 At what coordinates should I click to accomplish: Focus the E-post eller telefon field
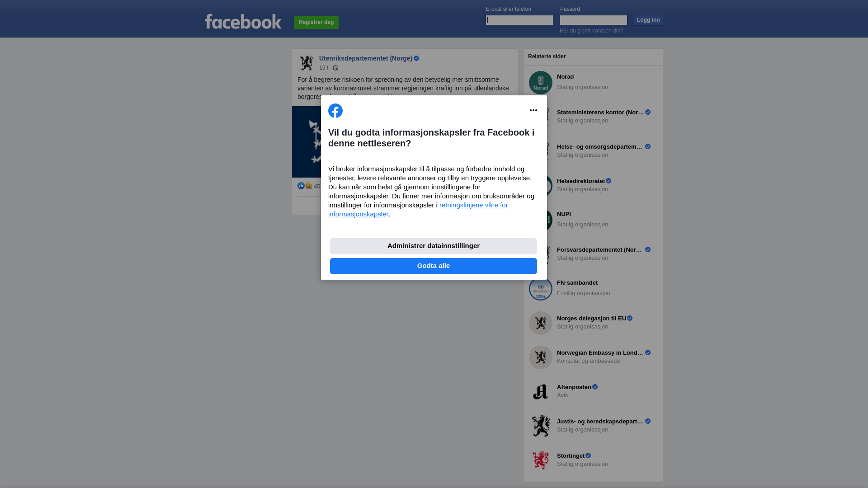click(x=519, y=20)
